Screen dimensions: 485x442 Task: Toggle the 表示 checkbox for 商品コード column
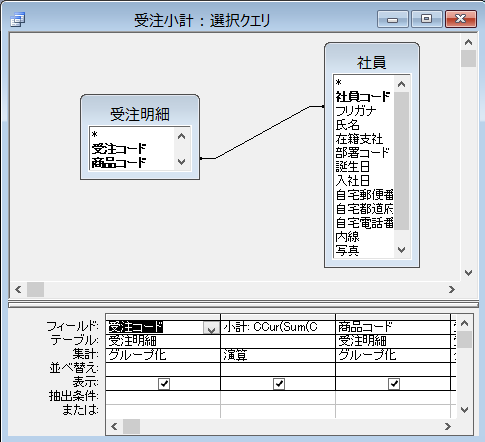point(394,384)
